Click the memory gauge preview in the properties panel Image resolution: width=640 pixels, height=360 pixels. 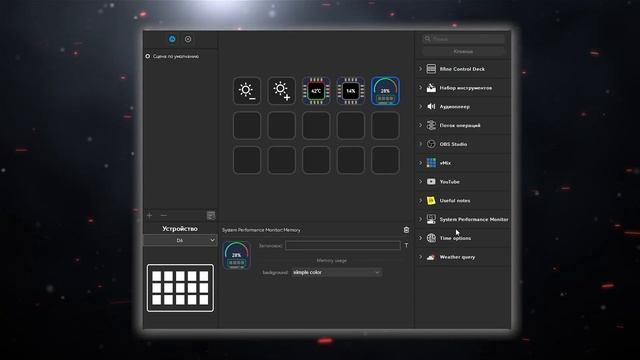coord(237,255)
